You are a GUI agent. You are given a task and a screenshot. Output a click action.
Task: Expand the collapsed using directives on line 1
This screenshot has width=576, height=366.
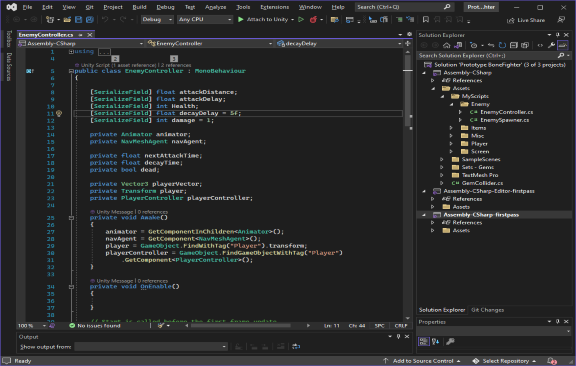pyautogui.click(x=71, y=51)
